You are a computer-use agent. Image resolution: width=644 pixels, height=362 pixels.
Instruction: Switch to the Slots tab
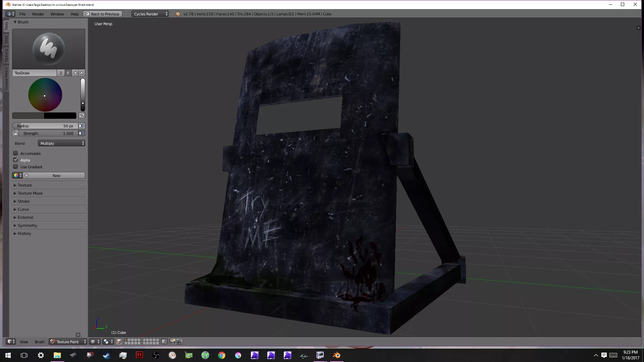(6, 40)
